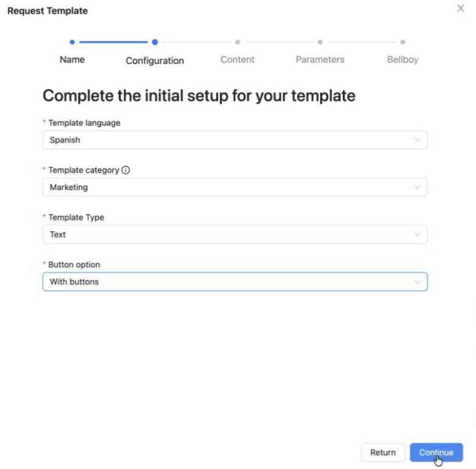This screenshot has height=469, width=476.
Task: Go to the Name step label
Action: [x=72, y=60]
